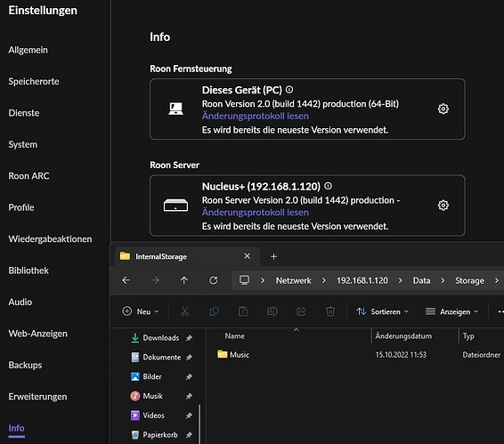Open settings gear for Dieses Gerät (PC)
Viewport: 504px width, 444px height.
[443, 109]
